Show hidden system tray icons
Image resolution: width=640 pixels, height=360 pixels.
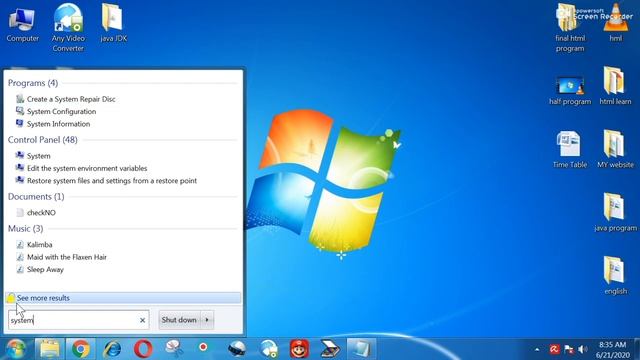pyautogui.click(x=537, y=350)
